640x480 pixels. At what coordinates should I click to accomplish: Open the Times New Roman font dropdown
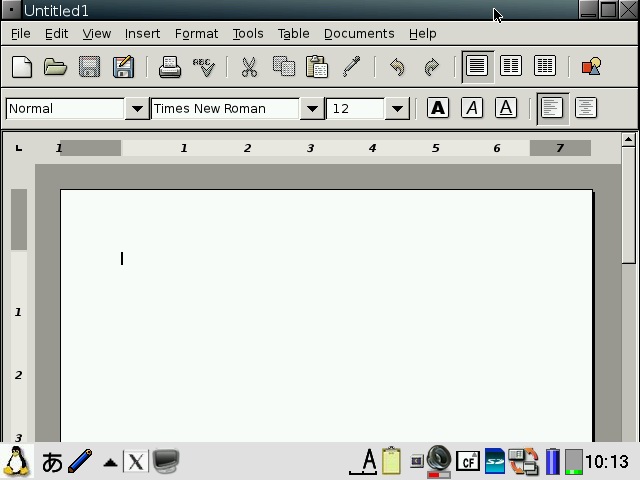[x=312, y=108]
